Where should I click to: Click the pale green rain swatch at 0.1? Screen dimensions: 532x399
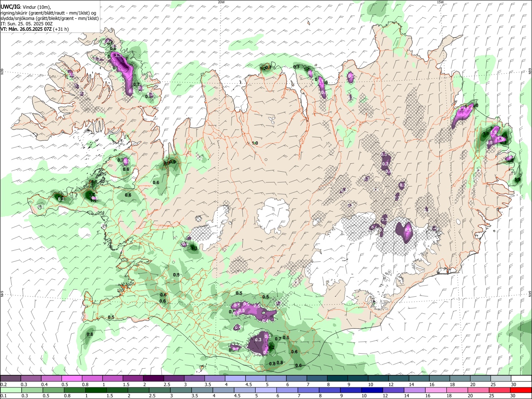pyautogui.click(x=11, y=390)
